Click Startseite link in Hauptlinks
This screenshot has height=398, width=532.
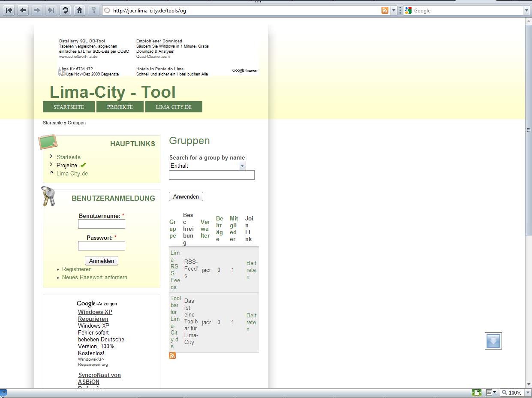[69, 157]
